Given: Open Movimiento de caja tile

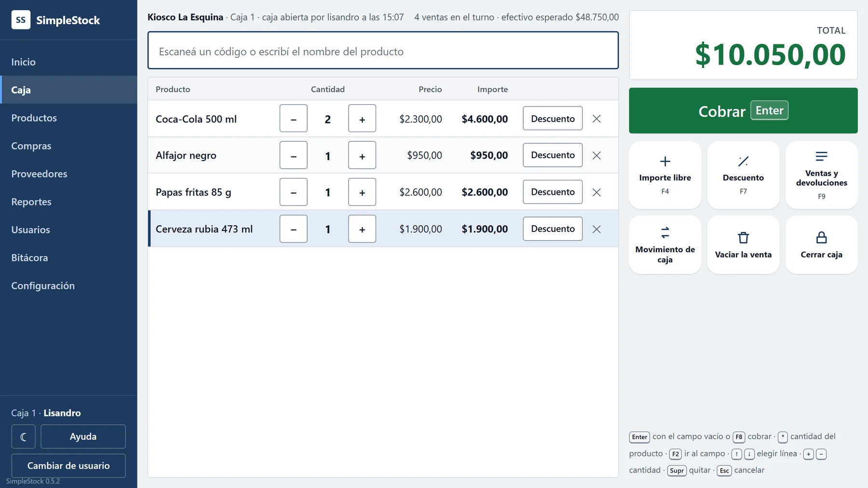Looking at the screenshot, I should [665, 245].
